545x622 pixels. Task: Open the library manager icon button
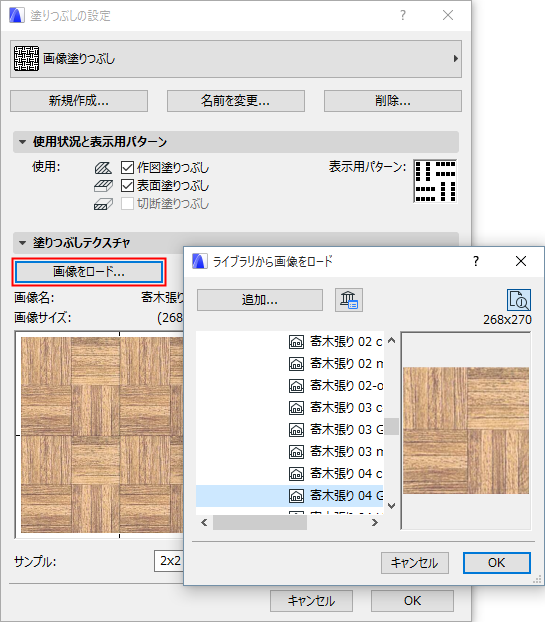tap(349, 300)
